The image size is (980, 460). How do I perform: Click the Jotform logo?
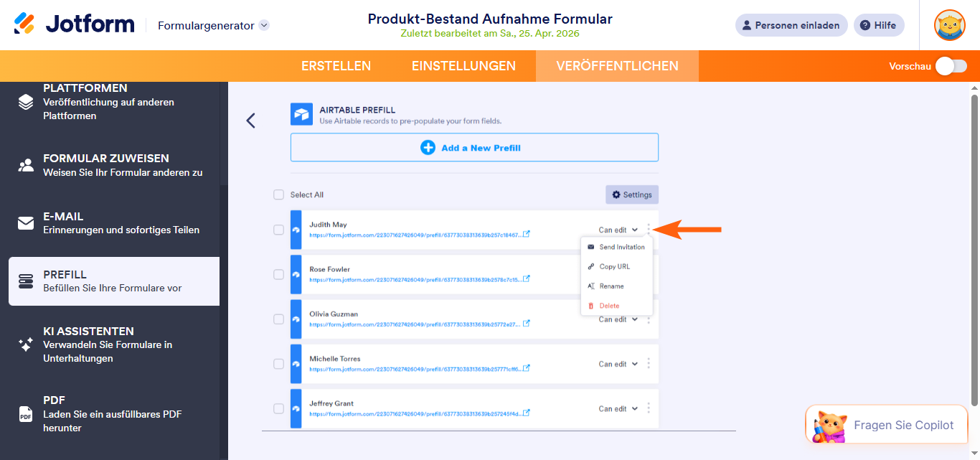pos(74,24)
